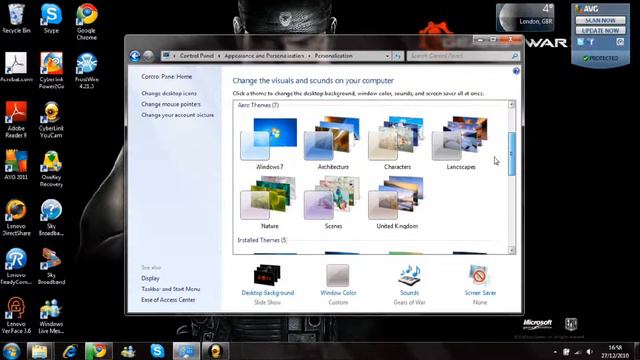Open the Desktop Background settings
Screen dimensions: 640x360
[x=267, y=284]
